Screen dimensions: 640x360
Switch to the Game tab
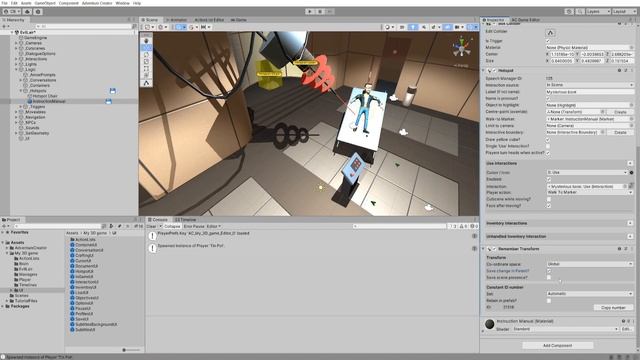pyautogui.click(x=239, y=20)
